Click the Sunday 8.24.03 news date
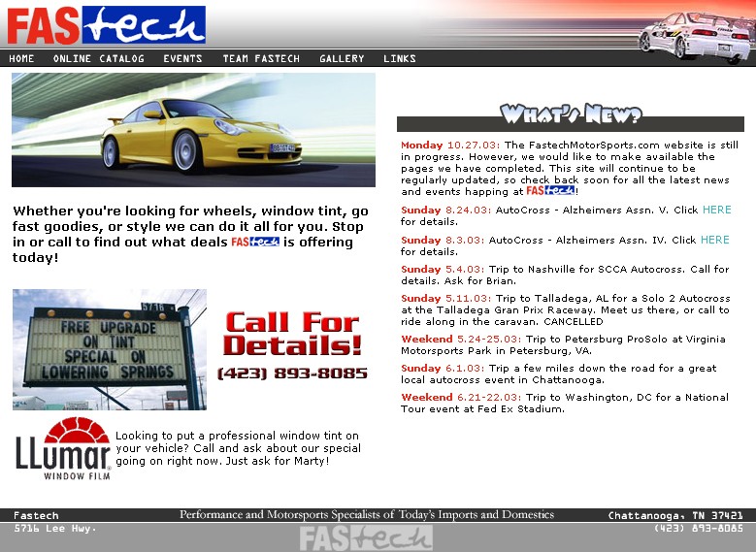 pos(446,211)
